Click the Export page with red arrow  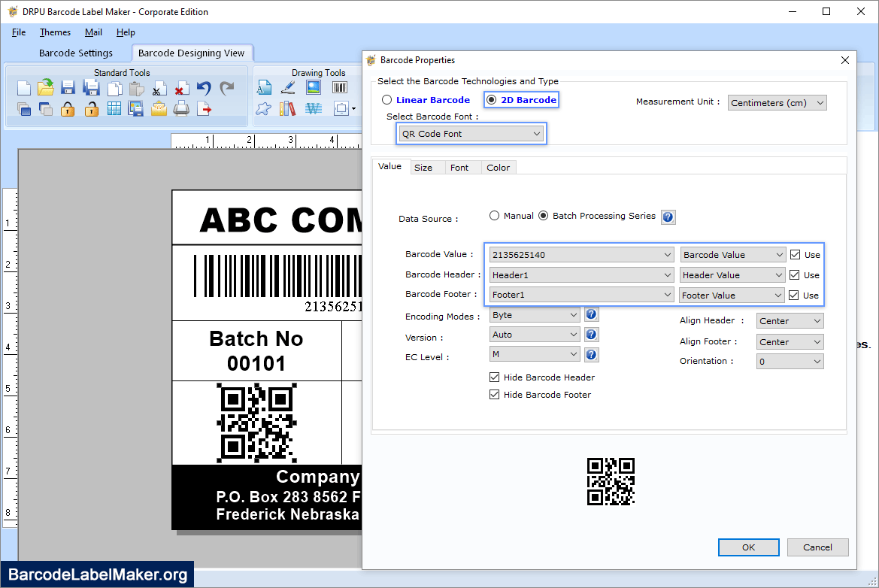coord(204,109)
